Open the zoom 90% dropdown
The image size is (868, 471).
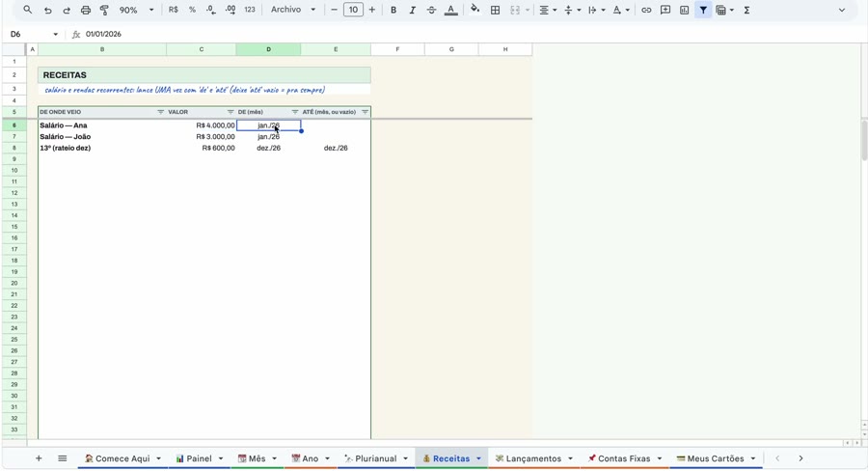136,10
